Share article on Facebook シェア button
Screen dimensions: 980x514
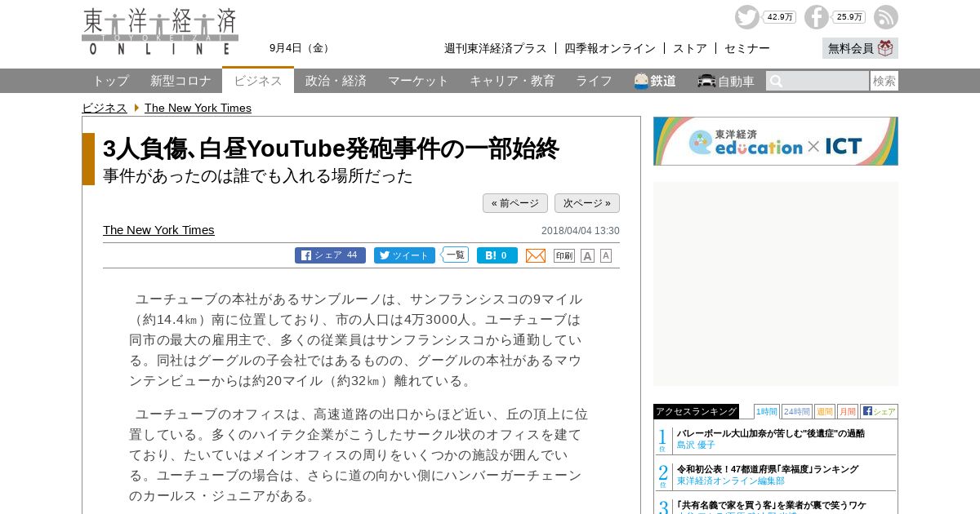tap(330, 255)
